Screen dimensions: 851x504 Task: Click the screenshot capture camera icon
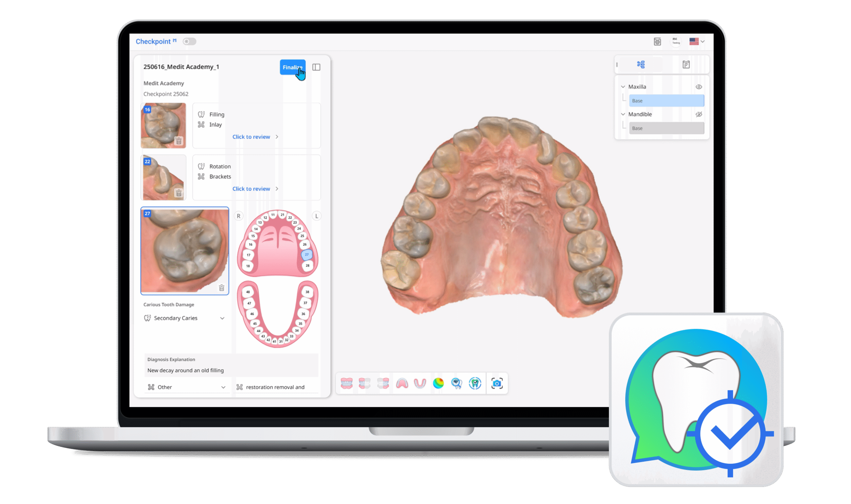click(x=497, y=383)
